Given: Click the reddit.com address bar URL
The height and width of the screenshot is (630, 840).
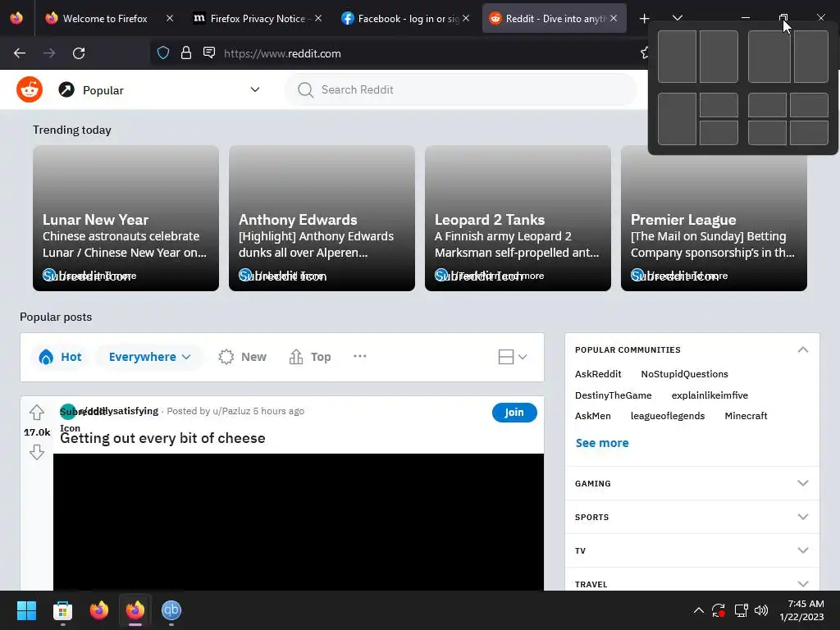Looking at the screenshot, I should (x=282, y=53).
